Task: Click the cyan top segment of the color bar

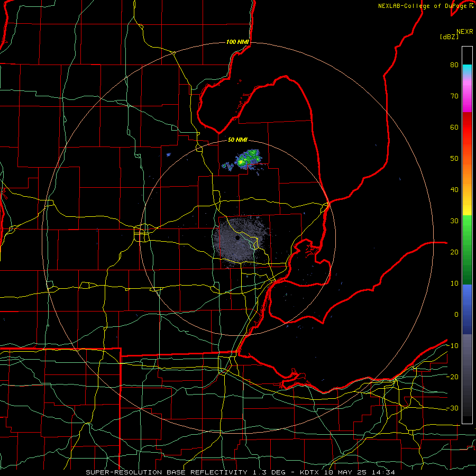Action: click(x=467, y=70)
